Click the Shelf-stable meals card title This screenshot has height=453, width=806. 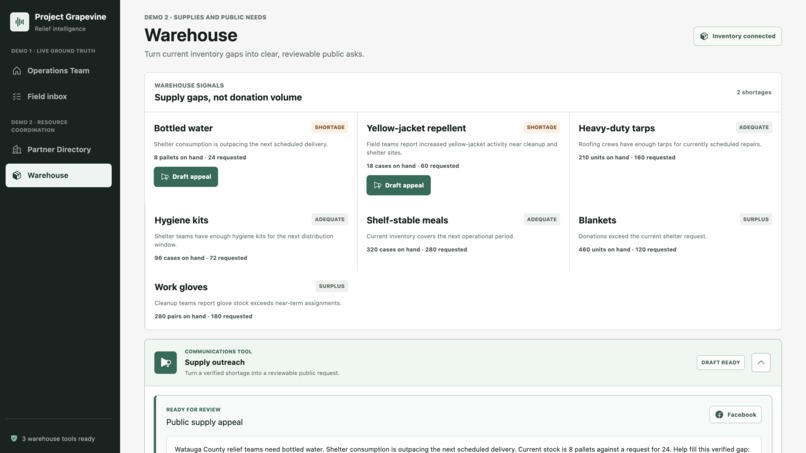click(407, 220)
